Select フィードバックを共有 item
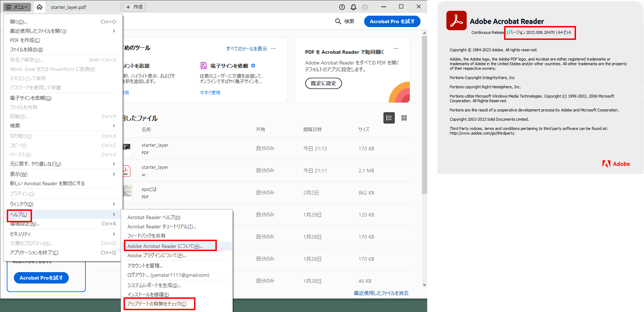Image resolution: width=644 pixels, height=312 pixels. tap(177, 236)
